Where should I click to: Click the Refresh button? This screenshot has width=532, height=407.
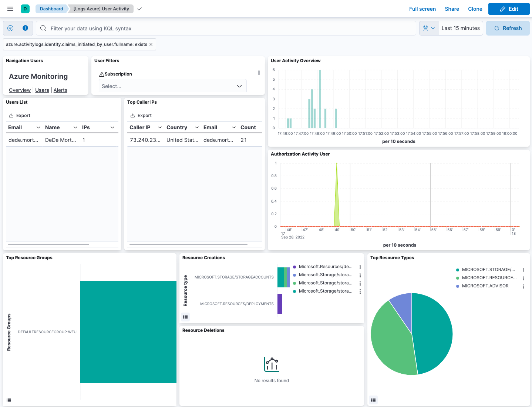(508, 28)
